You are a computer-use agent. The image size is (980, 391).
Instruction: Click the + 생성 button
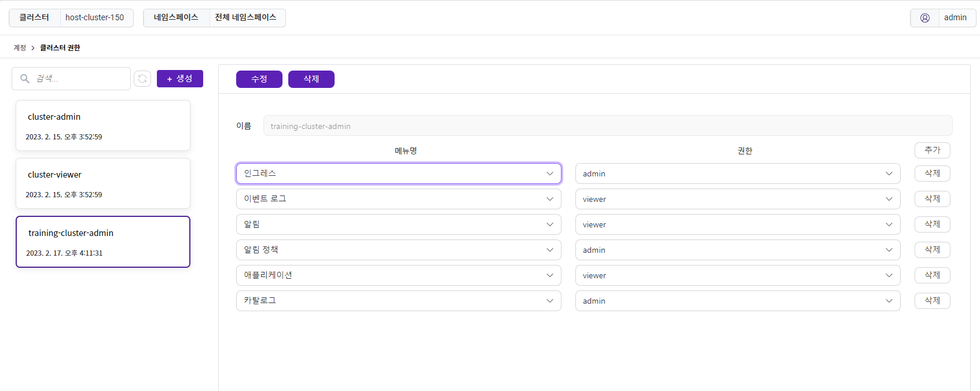click(180, 79)
